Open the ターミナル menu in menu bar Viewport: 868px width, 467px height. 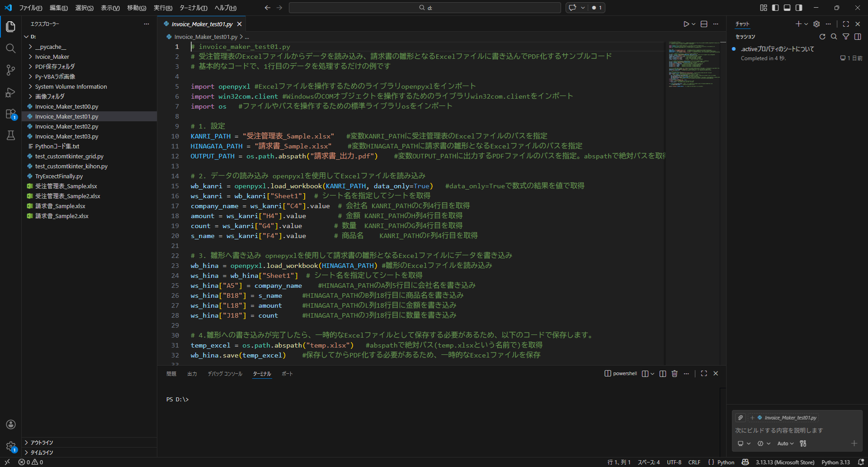[193, 8]
